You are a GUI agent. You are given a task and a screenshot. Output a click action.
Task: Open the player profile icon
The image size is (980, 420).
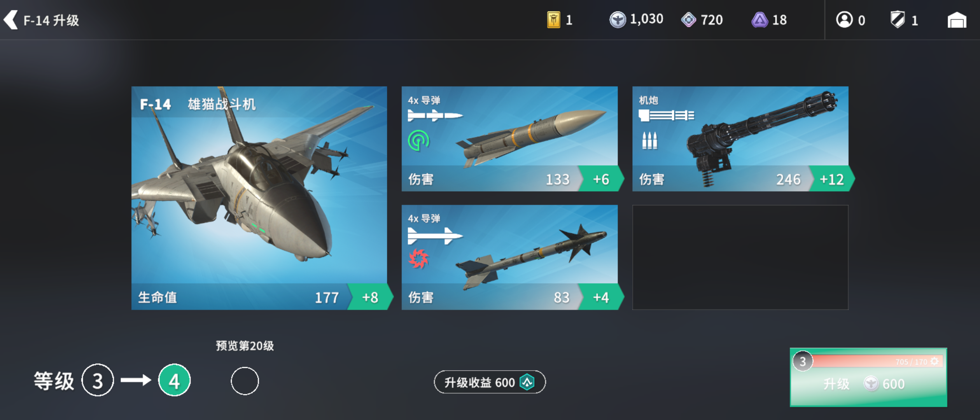pos(844,20)
